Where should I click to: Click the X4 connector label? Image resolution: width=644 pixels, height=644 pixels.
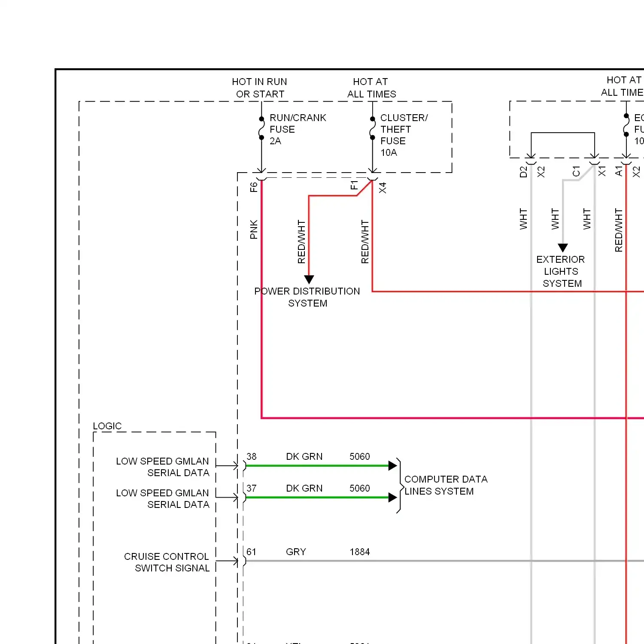coord(383,188)
